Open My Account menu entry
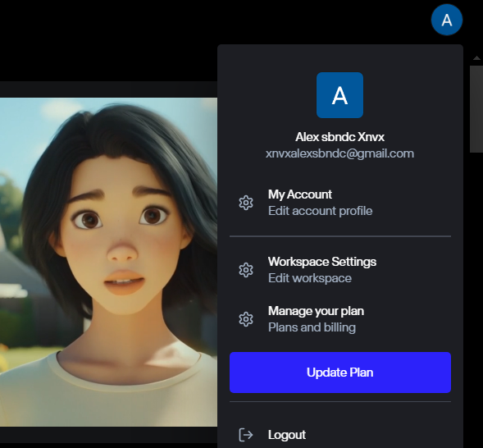Image resolution: width=483 pixels, height=448 pixels. [340, 203]
